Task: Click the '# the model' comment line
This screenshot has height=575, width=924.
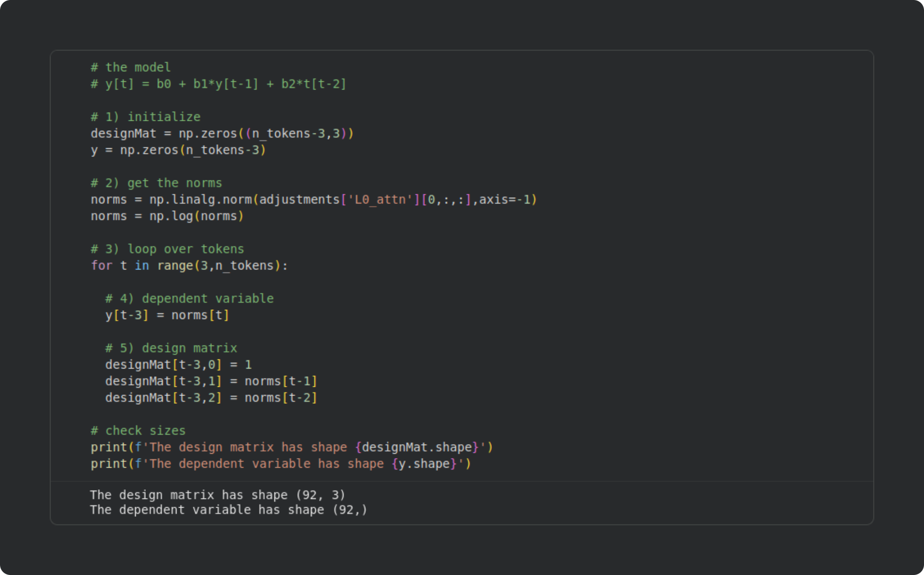Action: point(130,67)
